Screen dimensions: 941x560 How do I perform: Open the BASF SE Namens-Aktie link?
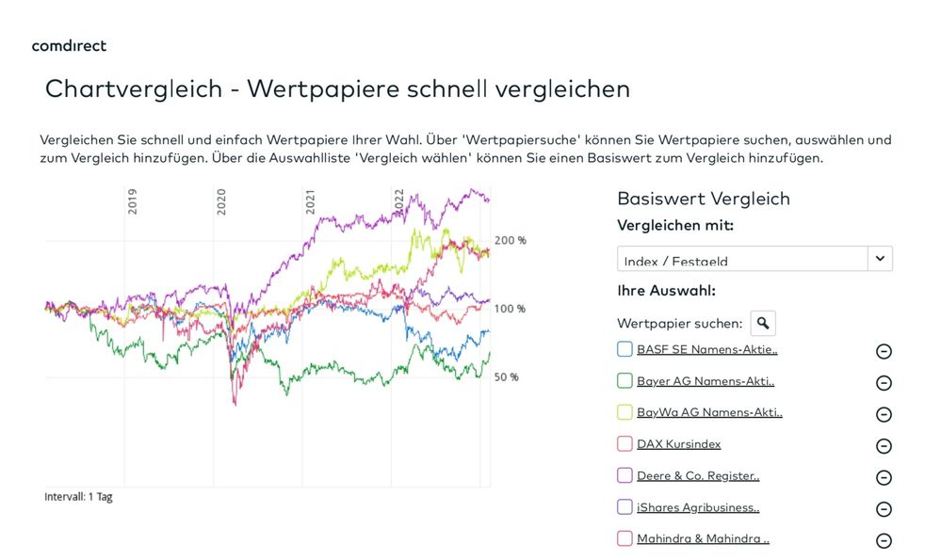pyautogui.click(x=706, y=349)
